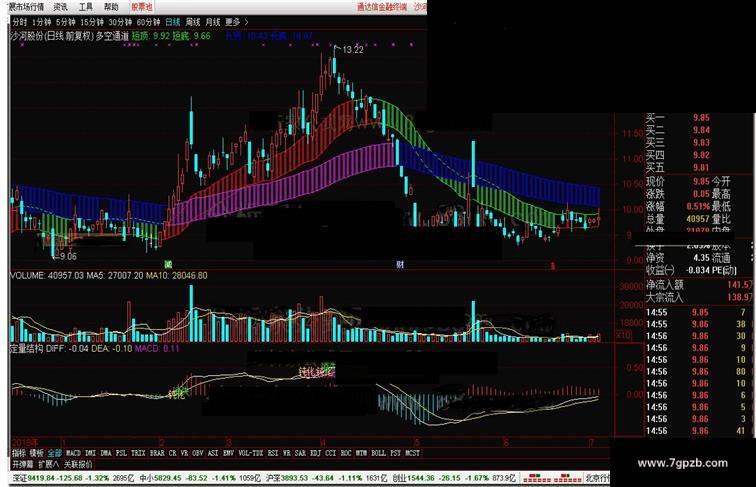Select the DMI indicator

(91, 453)
